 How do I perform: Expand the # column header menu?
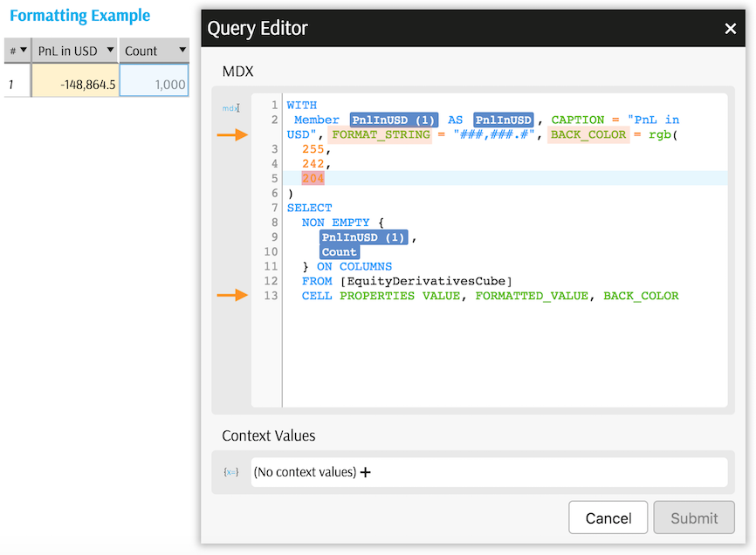pyautogui.click(x=24, y=50)
